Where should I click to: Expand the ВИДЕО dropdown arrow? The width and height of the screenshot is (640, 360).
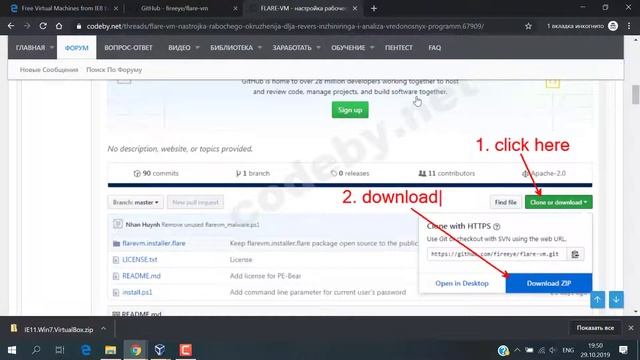coord(197,48)
